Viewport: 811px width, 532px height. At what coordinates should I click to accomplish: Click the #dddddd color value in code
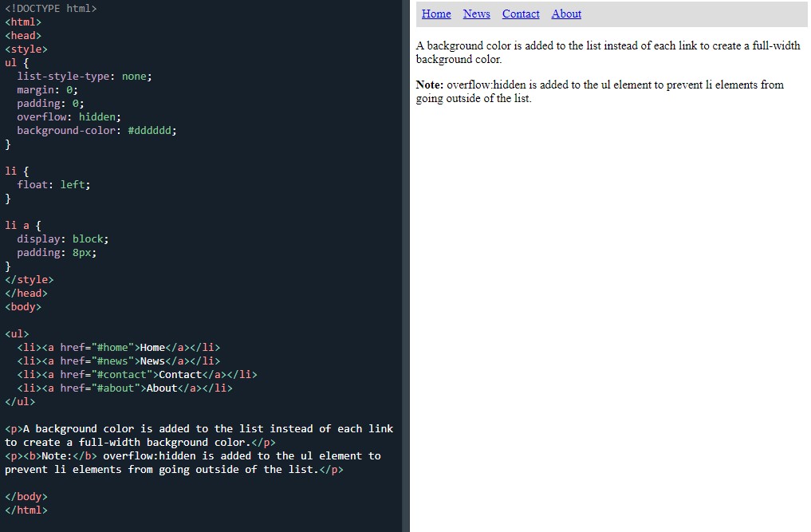[152, 130]
